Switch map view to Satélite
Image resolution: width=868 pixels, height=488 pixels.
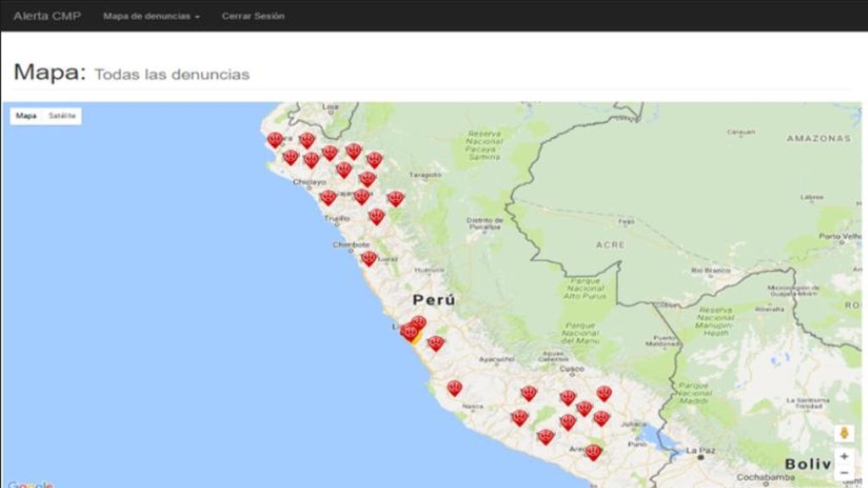pyautogui.click(x=62, y=115)
